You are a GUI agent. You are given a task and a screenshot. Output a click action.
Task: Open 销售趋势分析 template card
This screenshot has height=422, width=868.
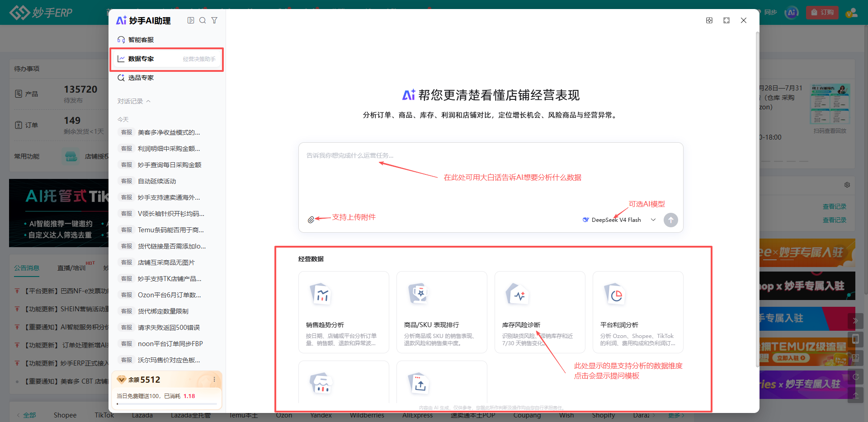tap(344, 312)
